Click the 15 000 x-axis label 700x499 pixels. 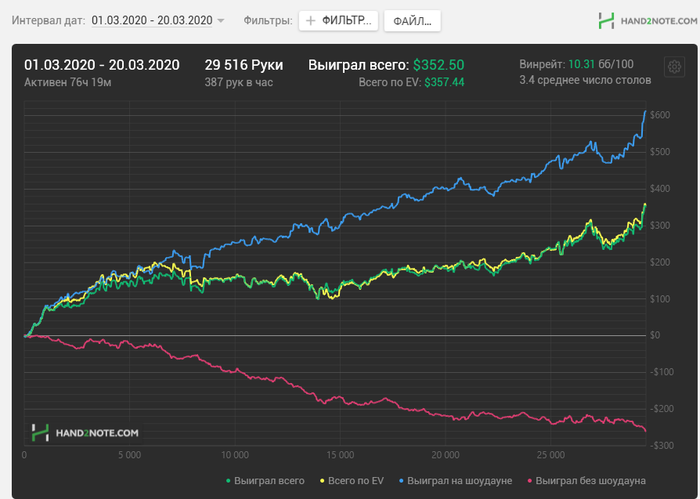coord(340,455)
